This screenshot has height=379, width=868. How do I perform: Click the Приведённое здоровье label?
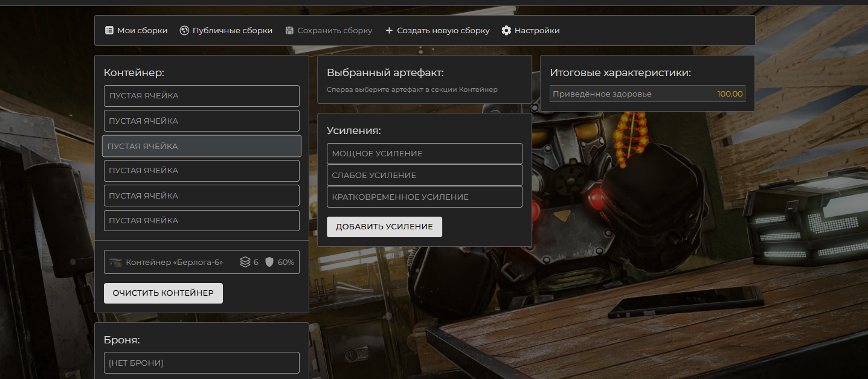pos(602,94)
